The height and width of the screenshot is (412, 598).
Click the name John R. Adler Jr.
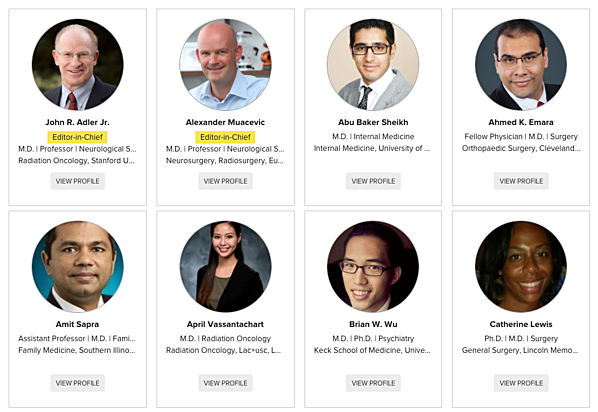(77, 122)
